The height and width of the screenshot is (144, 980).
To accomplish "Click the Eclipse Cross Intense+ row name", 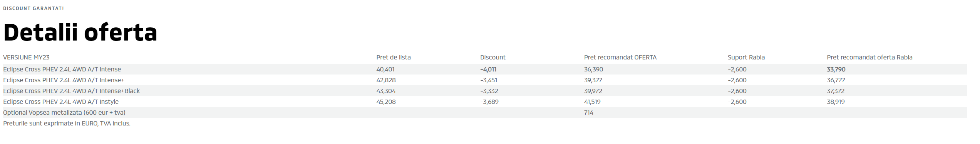I will pos(64,80).
